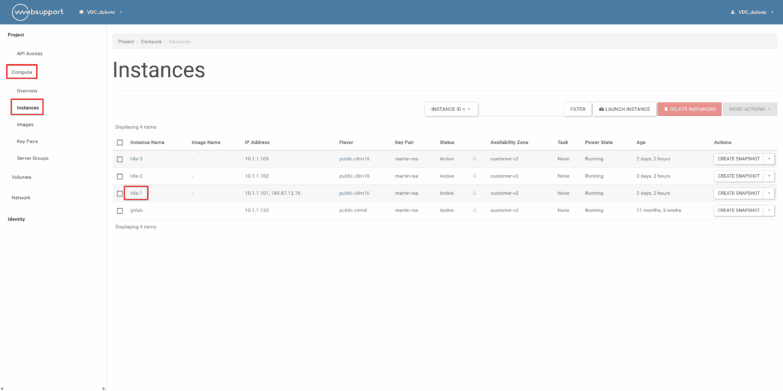Image resolution: width=783 pixels, height=391 pixels.
Task: Open actions dropdown arrow for gitlab
Action: pyautogui.click(x=769, y=210)
